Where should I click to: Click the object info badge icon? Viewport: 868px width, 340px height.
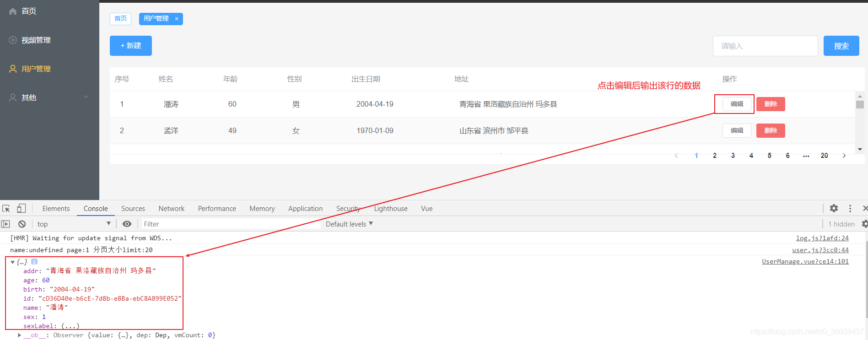point(34,262)
